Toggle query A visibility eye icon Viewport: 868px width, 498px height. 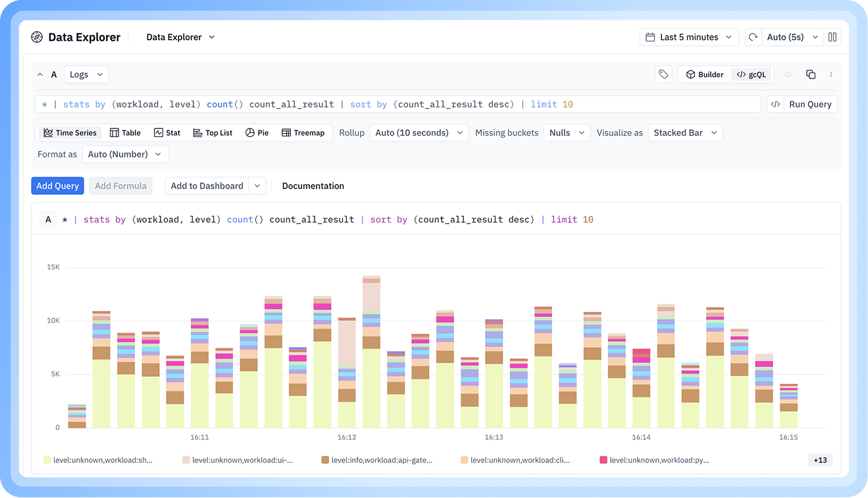point(788,74)
